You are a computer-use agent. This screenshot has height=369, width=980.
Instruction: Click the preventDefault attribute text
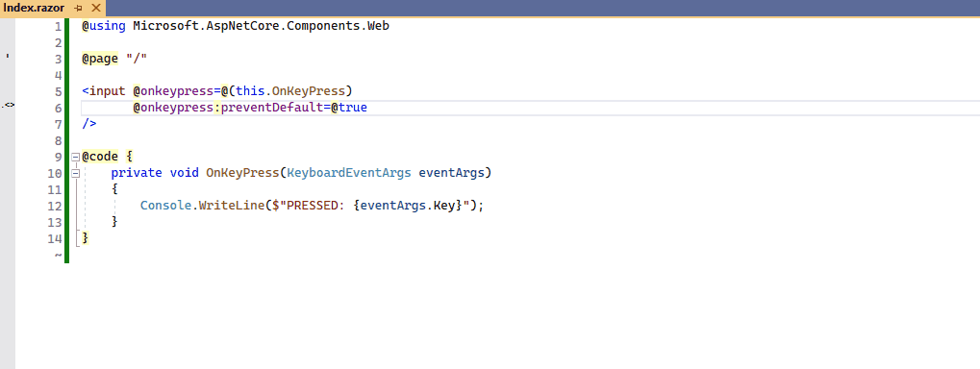click(272, 108)
